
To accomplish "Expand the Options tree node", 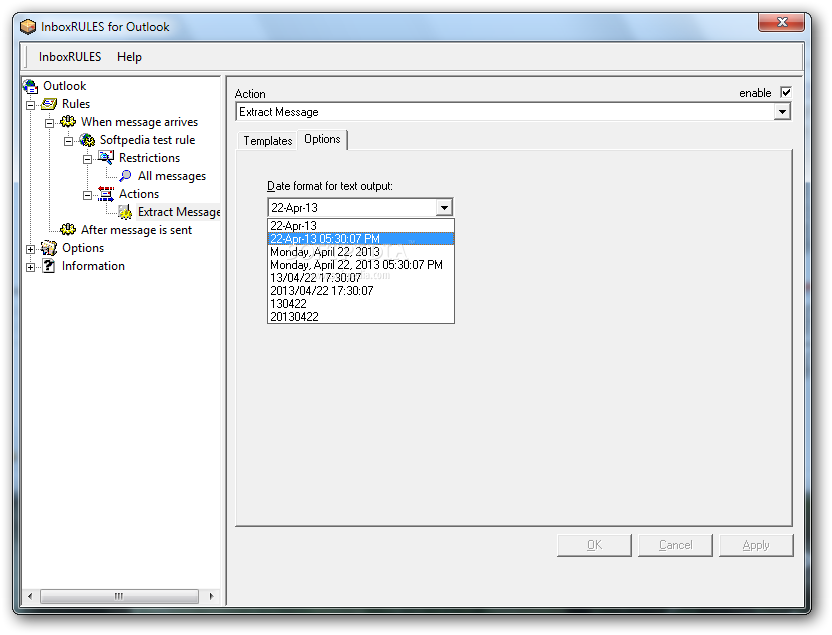I will click(x=31, y=249).
